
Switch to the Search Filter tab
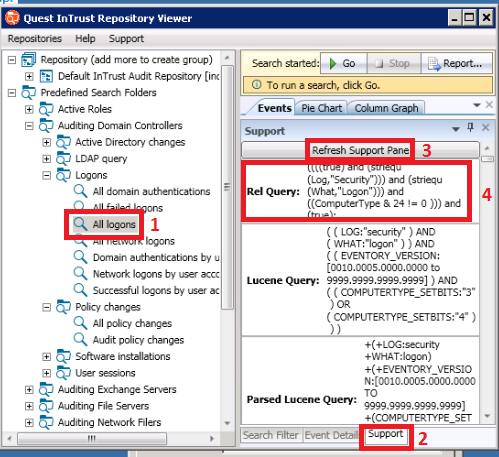tap(270, 435)
